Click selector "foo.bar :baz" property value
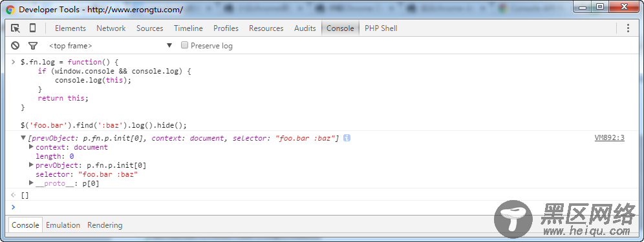Image resolution: width=644 pixels, height=242 pixels. [108, 174]
